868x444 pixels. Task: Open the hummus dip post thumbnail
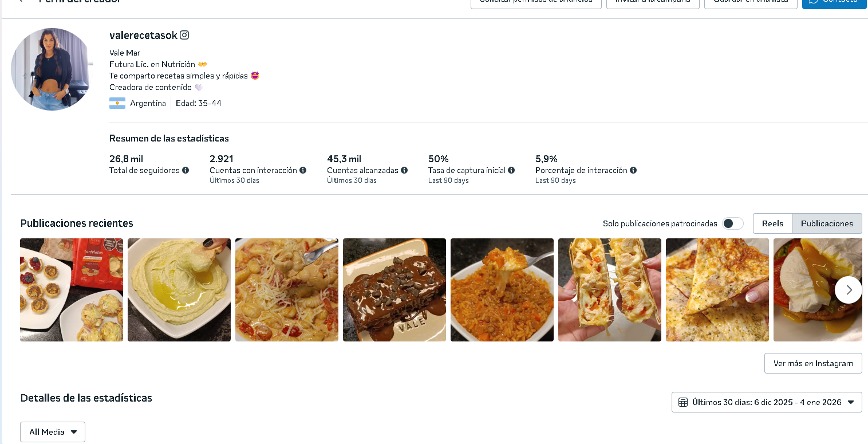click(179, 290)
